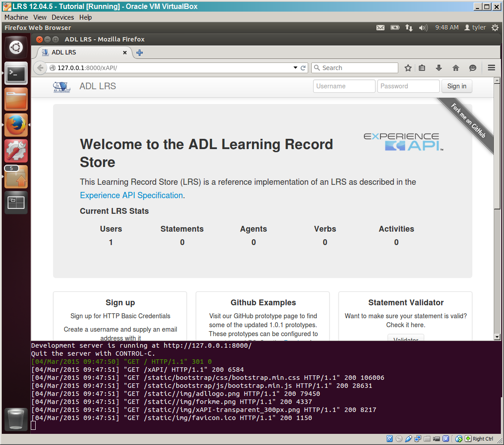Click the "Activities" stat label
Image resolution: width=504 pixels, height=445 pixels.
tap(397, 229)
